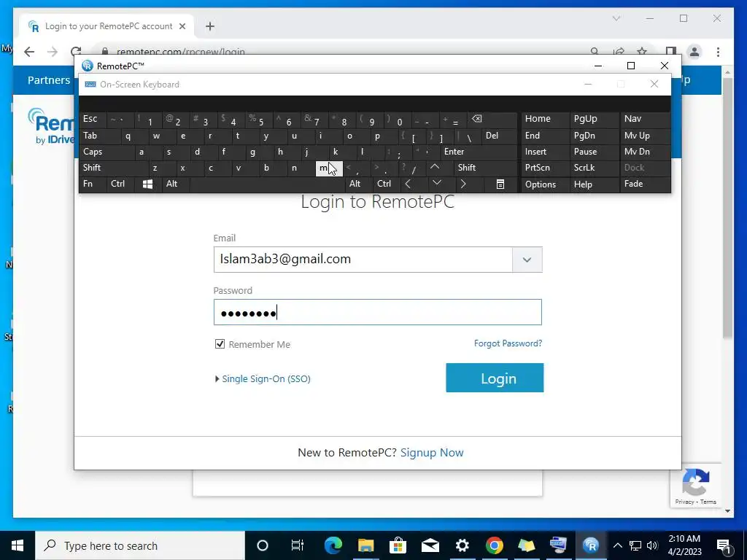Hit the backspace key on the on-screen keyboard
The height and width of the screenshot is (560, 747).
click(492, 120)
